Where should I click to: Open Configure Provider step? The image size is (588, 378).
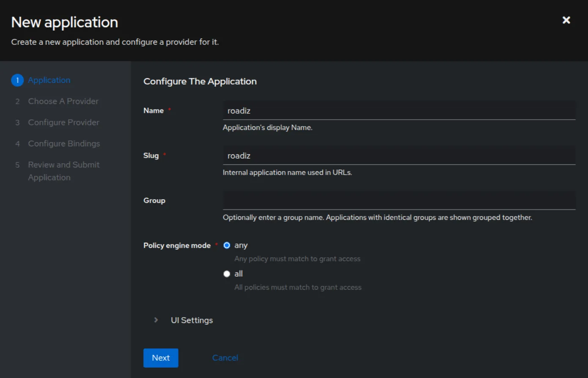(63, 122)
